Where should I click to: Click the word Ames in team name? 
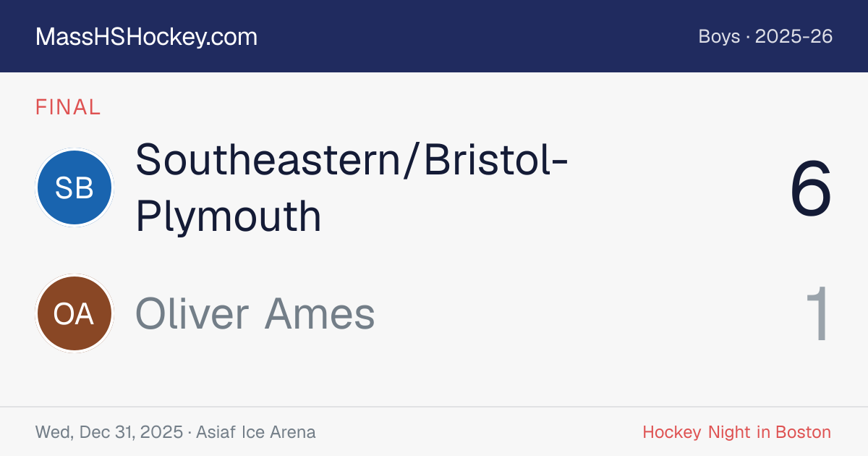tap(319, 314)
